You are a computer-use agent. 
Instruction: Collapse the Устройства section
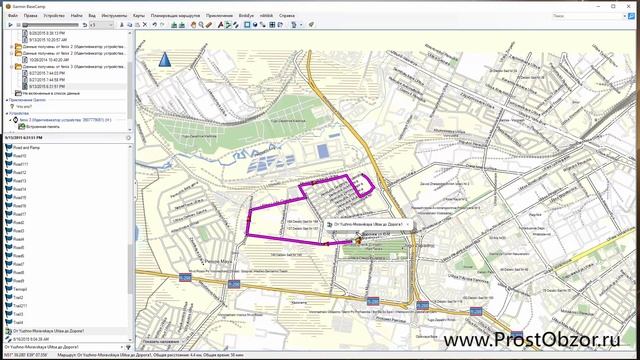tap(7, 113)
